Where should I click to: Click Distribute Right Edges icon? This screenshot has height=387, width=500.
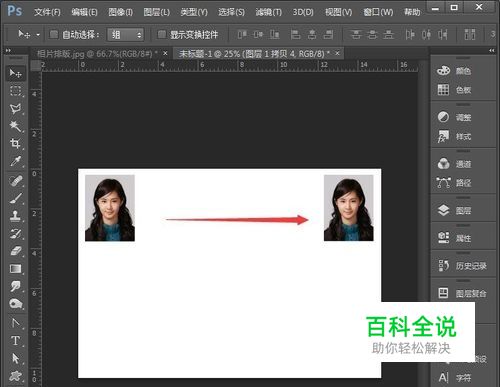[442, 34]
